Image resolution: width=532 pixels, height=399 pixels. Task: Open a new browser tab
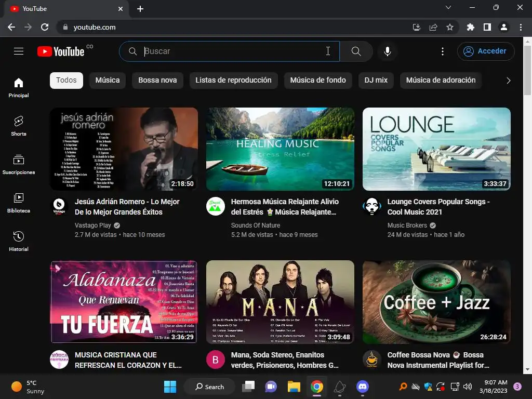[x=140, y=9]
